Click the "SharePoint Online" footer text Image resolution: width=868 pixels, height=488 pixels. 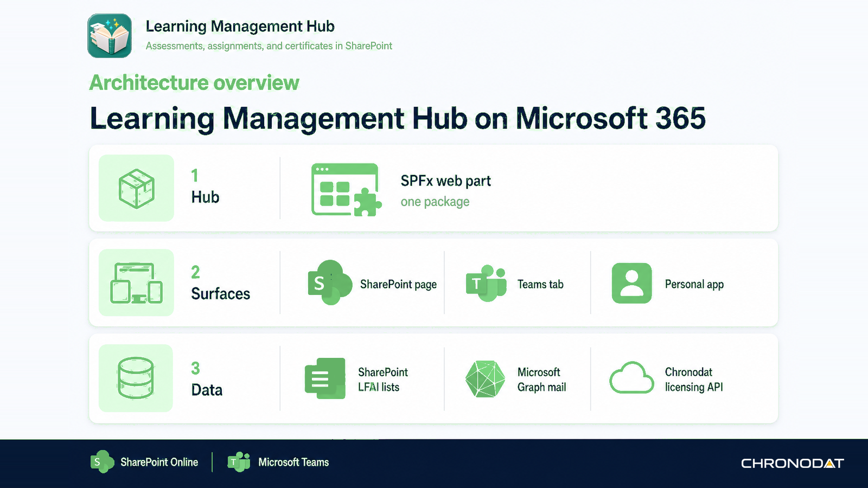(159, 462)
